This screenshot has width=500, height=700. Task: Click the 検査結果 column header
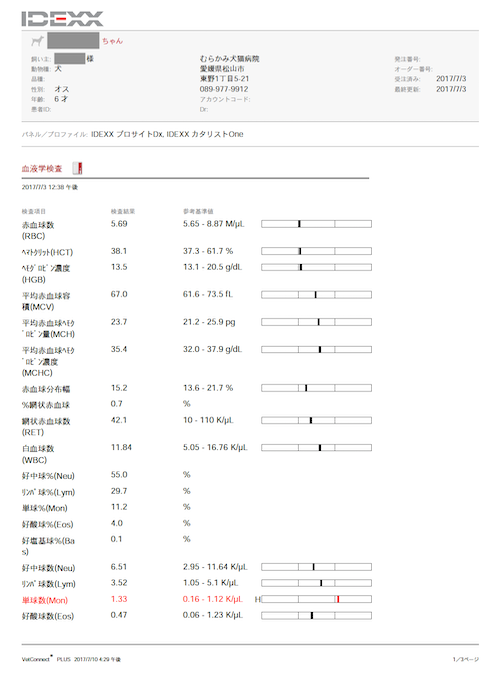pyautogui.click(x=123, y=211)
